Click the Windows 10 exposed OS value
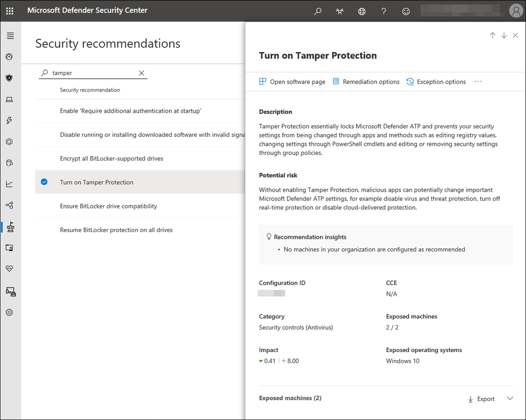The height and width of the screenshot is (420, 526). pos(403,361)
